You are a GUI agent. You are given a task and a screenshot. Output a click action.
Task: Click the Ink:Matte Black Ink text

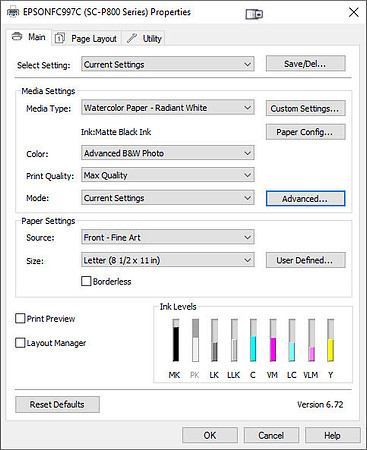(x=116, y=132)
